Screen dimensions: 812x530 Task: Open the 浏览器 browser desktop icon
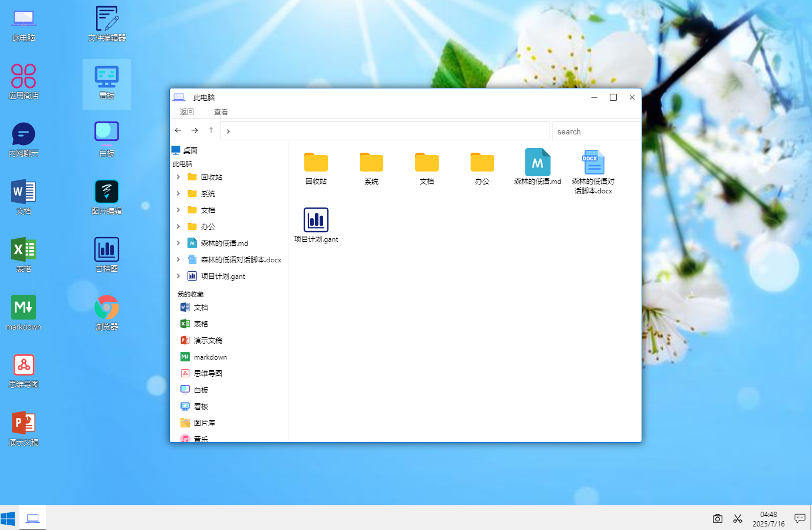click(107, 312)
